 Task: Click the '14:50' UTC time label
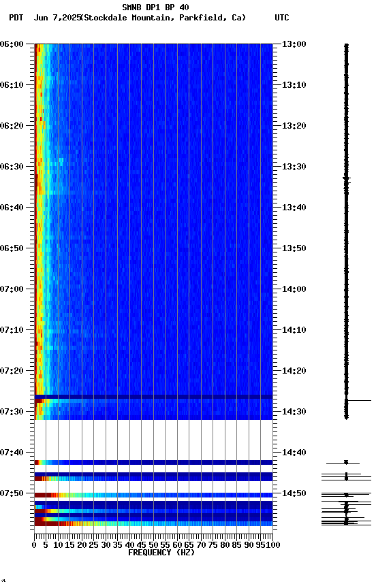point(294,494)
